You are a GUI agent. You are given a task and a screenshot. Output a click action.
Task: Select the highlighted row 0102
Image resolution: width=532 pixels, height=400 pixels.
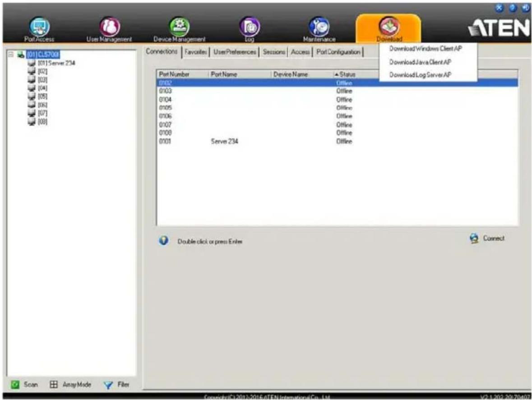tap(337, 83)
